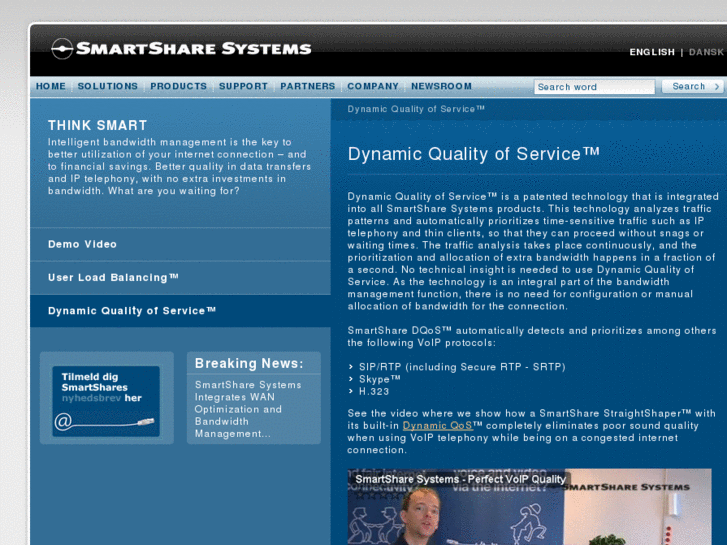
Task: Select Dynamic Quality of Service sidebar item
Action: [180, 311]
